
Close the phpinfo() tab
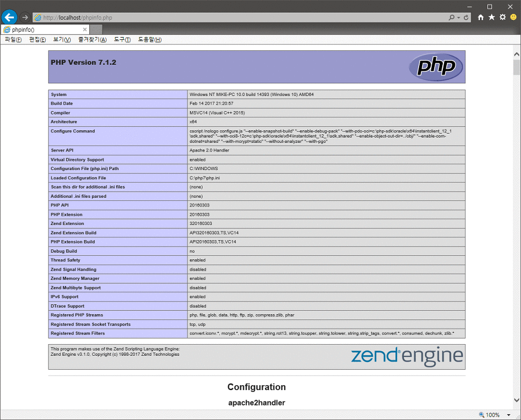click(x=85, y=30)
